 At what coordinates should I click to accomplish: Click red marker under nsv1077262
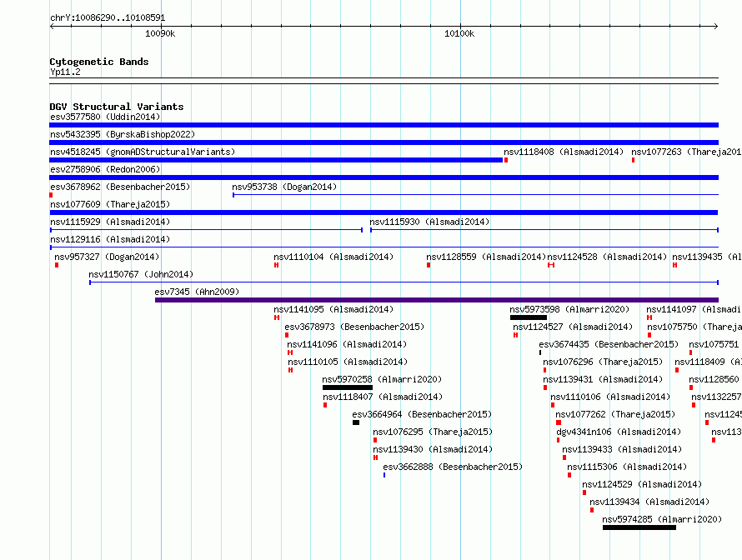point(559,422)
